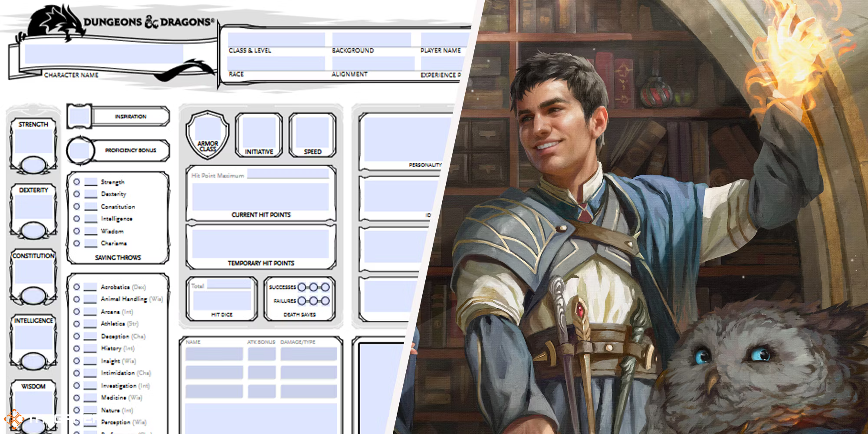Screen dimensions: 868x434
Task: Select the Proficiency Bonus circle field
Action: tap(80, 151)
